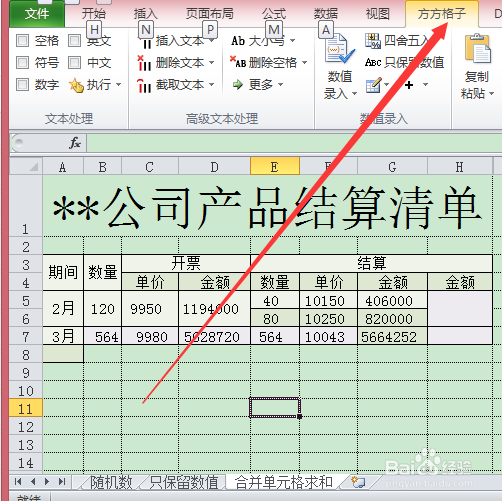Screen dimensions: 502x501
Task: Click cell containing 406000
Action: point(392,300)
